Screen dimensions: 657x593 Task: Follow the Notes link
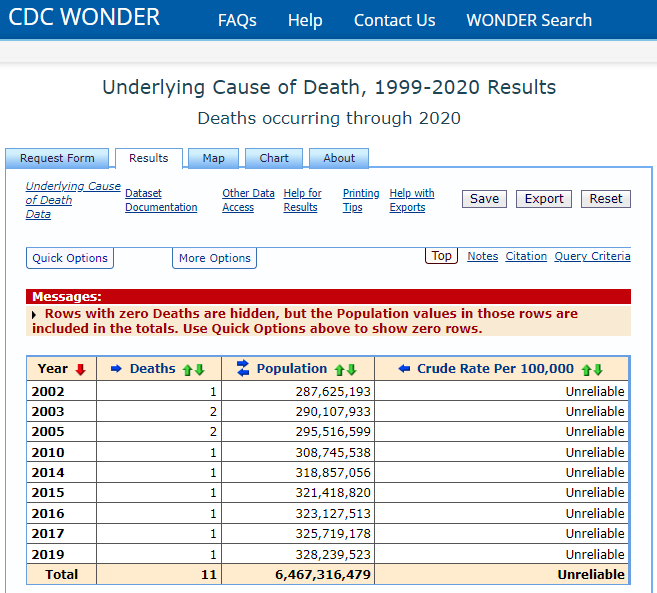[483, 256]
